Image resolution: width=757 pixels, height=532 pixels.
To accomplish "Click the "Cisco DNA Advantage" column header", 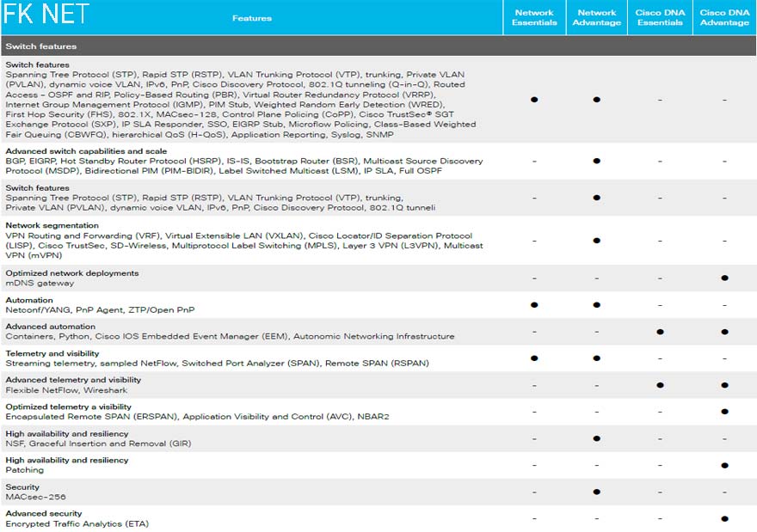I will [x=724, y=17].
